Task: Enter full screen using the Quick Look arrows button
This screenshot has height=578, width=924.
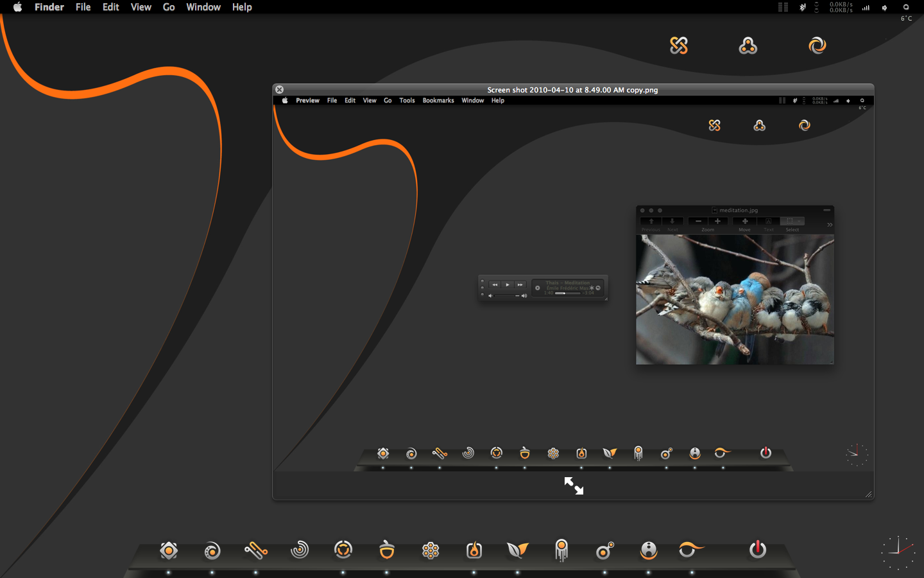Action: pos(574,486)
